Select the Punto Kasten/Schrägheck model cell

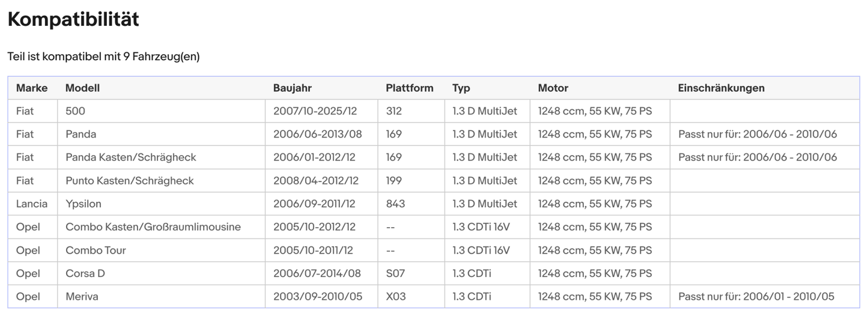130,181
